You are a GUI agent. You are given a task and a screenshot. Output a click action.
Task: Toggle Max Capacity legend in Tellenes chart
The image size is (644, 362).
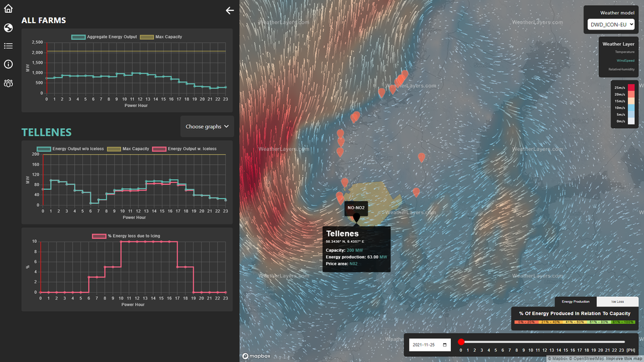(128, 149)
